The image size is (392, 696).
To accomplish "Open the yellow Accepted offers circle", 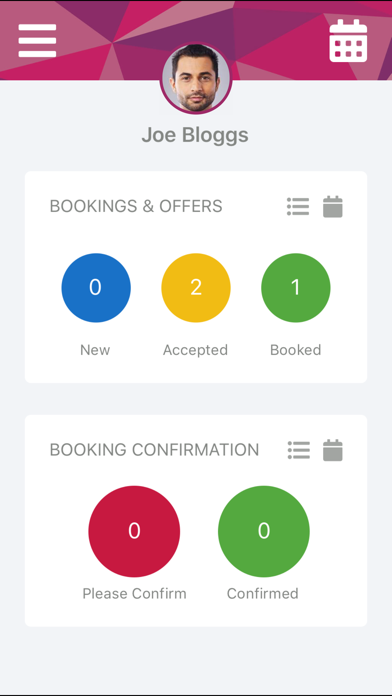I will pos(196,288).
